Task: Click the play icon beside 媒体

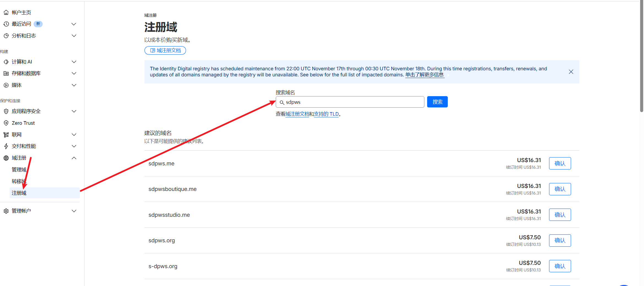Action: pyautogui.click(x=6, y=85)
